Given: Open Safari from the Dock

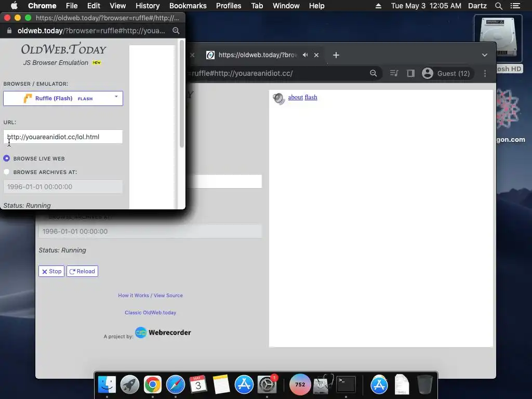Looking at the screenshot, I should tap(176, 384).
